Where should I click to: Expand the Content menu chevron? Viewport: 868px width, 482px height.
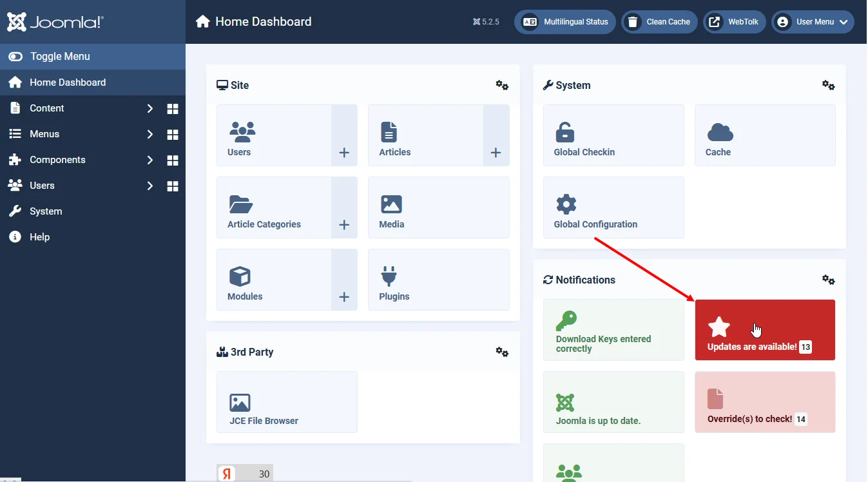pyautogui.click(x=149, y=108)
